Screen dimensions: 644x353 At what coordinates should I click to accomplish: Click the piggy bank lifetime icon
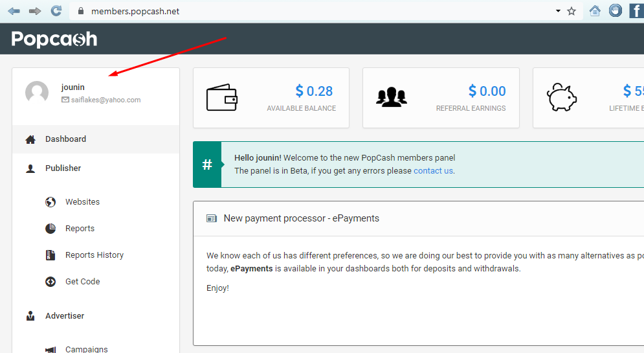(561, 97)
